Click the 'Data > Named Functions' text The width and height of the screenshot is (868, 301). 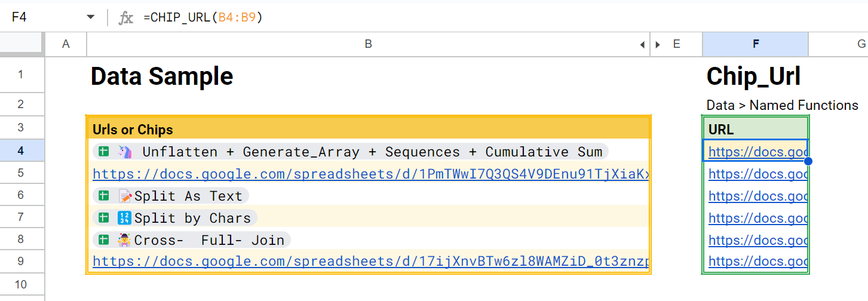[x=782, y=105]
